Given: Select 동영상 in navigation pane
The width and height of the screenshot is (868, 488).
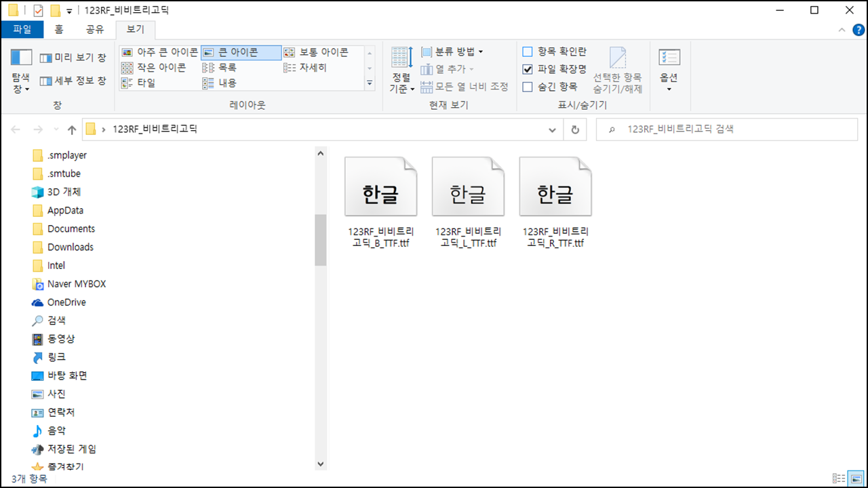Looking at the screenshot, I should (x=61, y=338).
